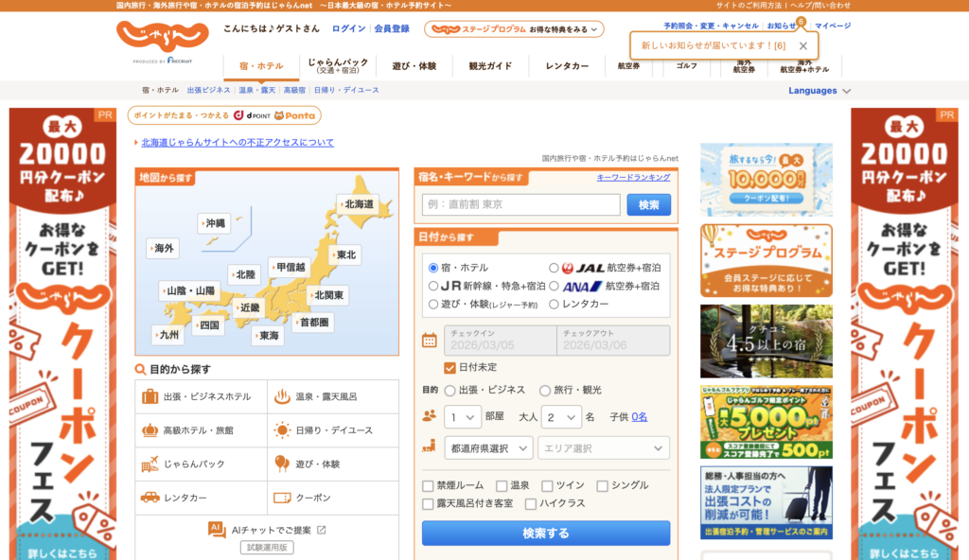The image size is (969, 560).
Task: Click the Jalan logo in the header
Action: tap(163, 38)
